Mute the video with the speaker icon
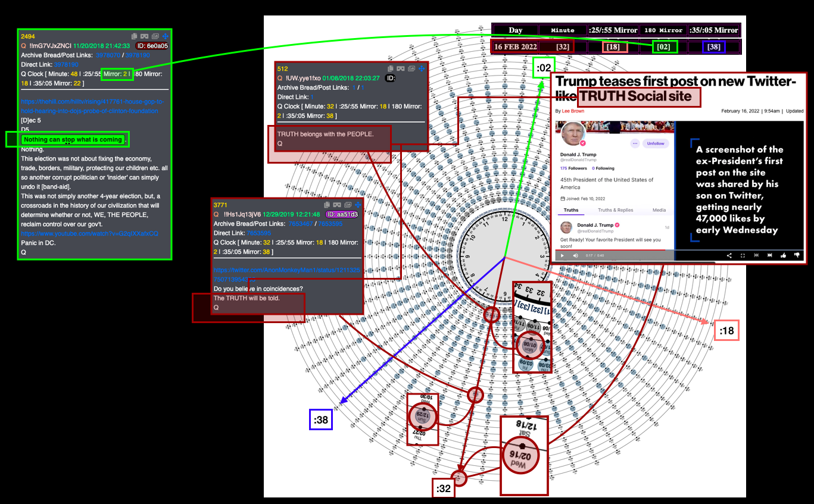The width and height of the screenshot is (814, 504). pyautogui.click(x=576, y=255)
